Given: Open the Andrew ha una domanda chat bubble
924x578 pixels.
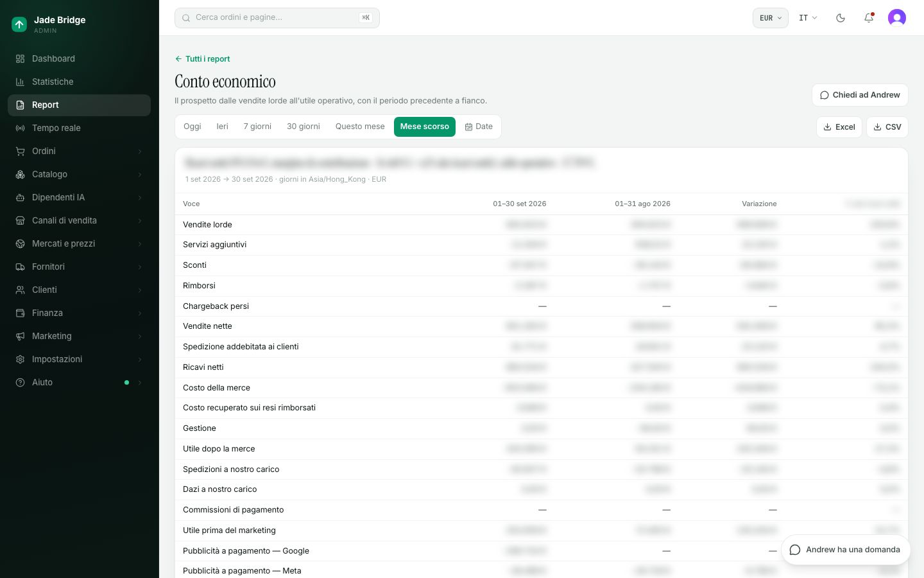Looking at the screenshot, I should pyautogui.click(x=846, y=550).
